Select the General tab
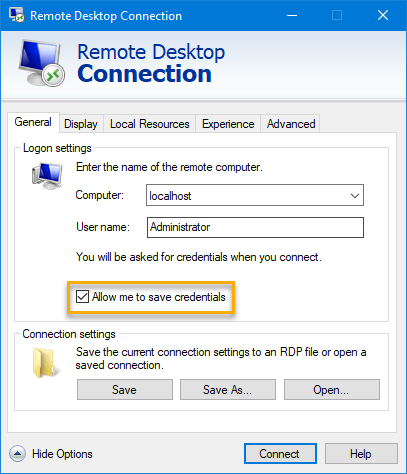The height and width of the screenshot is (474, 407). point(33,122)
